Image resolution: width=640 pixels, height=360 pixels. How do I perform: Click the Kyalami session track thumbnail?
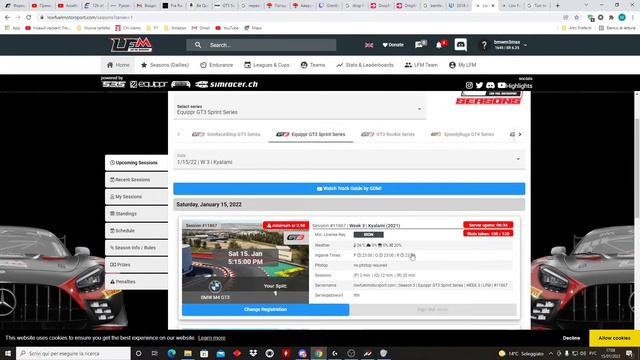pyautogui.click(x=245, y=262)
